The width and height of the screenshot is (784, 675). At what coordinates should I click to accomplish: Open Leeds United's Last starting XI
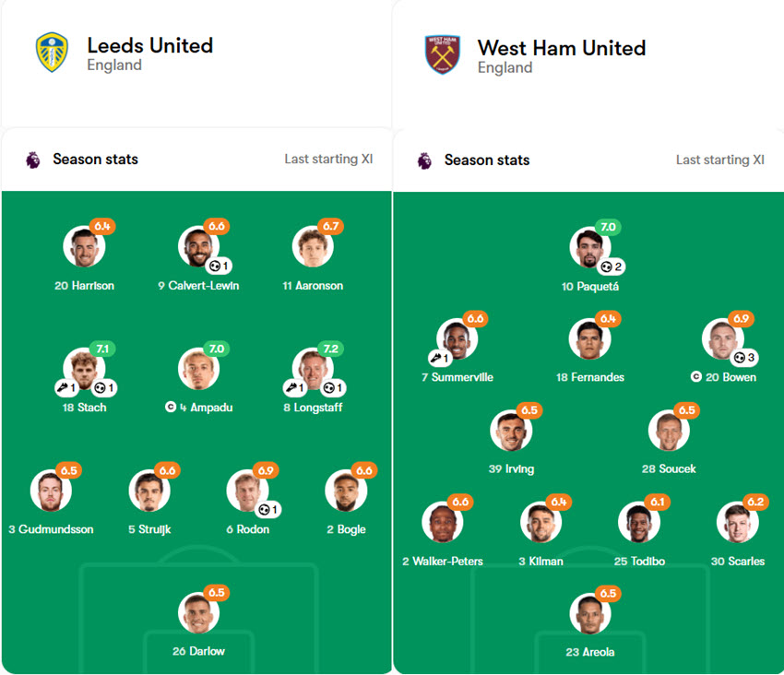click(327, 159)
